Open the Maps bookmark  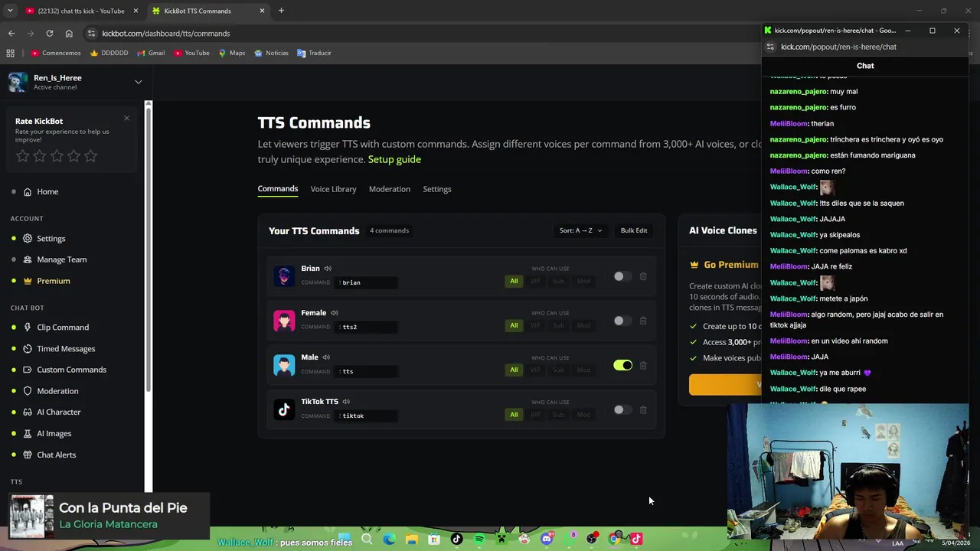(x=232, y=53)
